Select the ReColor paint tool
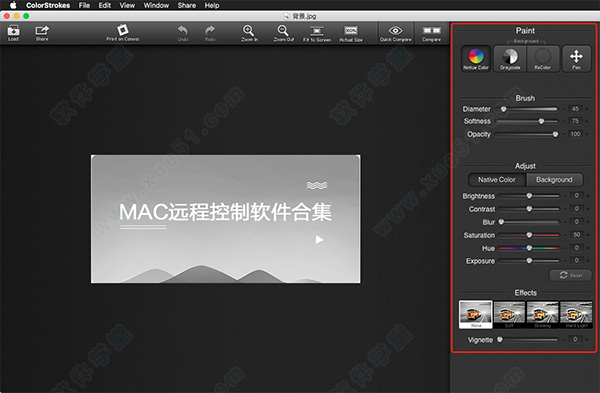 tap(543, 59)
